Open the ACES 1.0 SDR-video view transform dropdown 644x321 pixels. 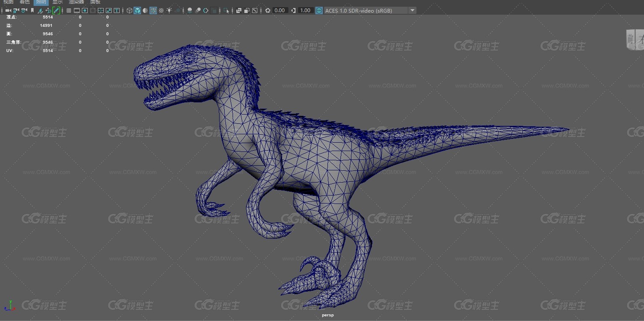point(370,10)
